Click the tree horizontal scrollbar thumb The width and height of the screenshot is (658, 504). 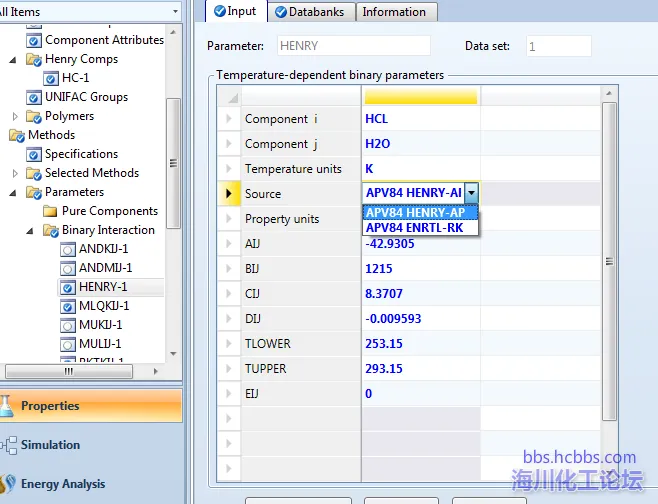[69, 371]
